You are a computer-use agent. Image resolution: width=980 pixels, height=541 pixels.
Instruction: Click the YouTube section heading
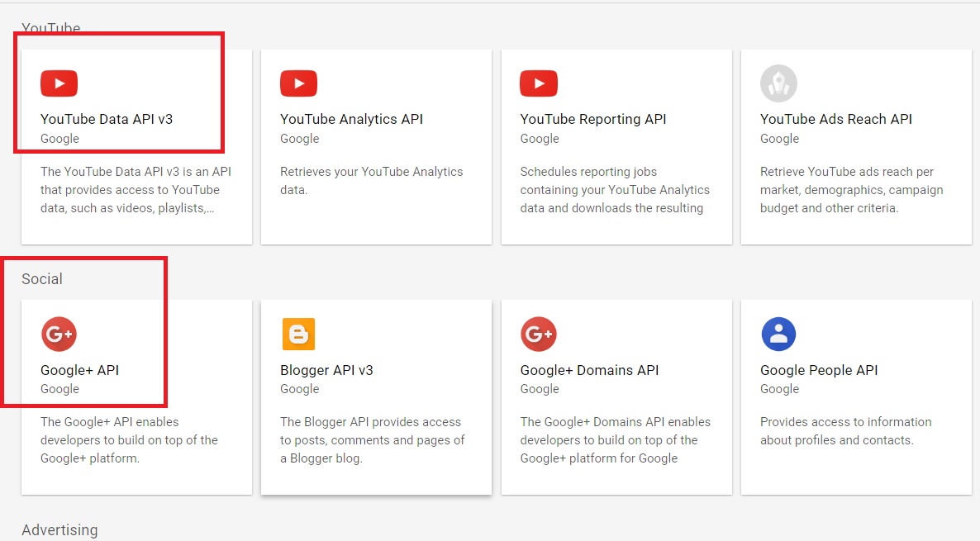pyautogui.click(x=50, y=28)
